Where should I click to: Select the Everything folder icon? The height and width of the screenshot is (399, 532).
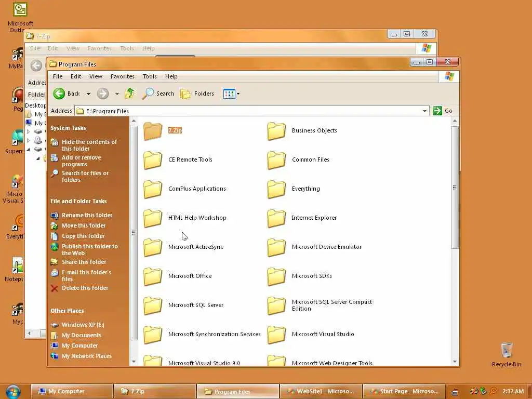click(x=276, y=189)
